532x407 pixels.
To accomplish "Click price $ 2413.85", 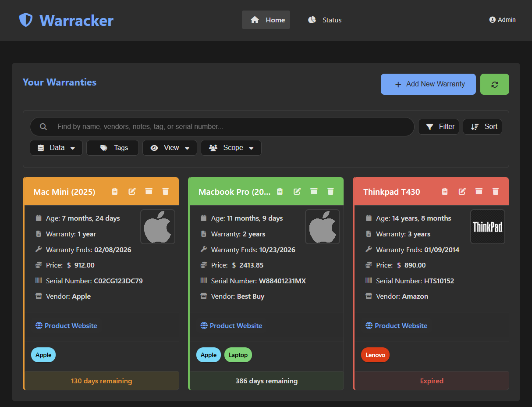I will point(248,265).
